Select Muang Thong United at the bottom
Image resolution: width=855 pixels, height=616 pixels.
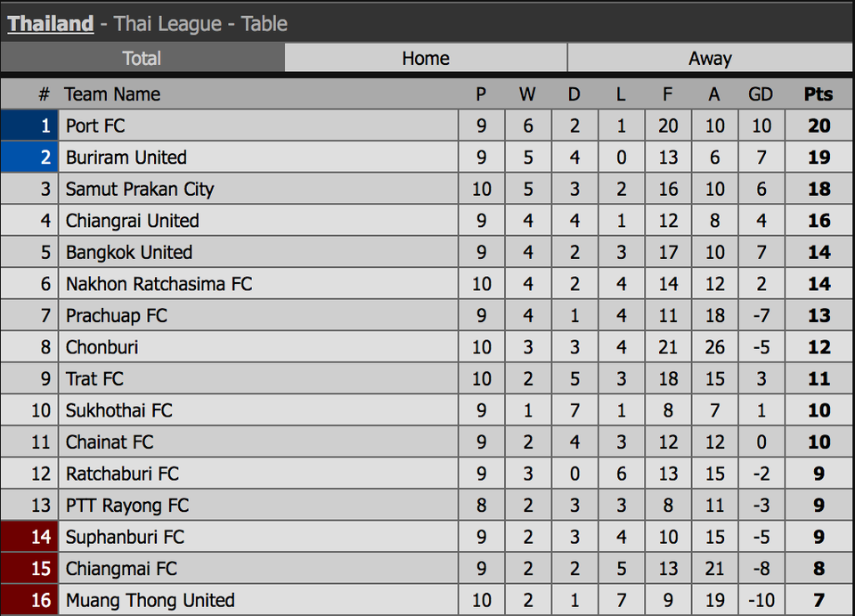[x=150, y=600]
